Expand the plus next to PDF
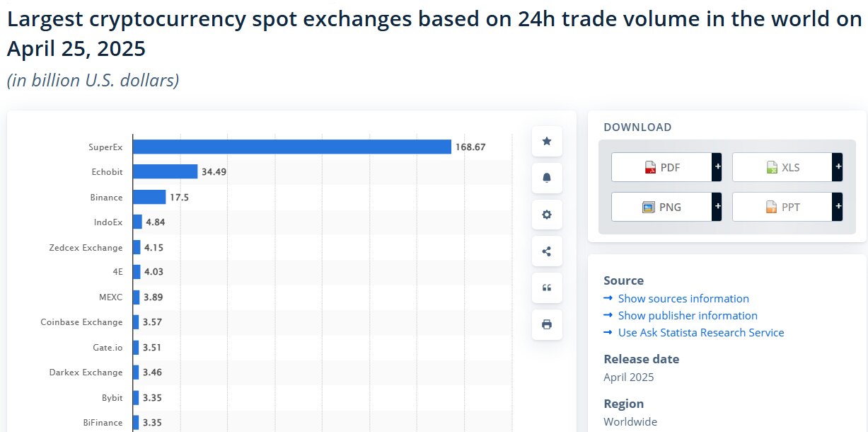 click(x=717, y=167)
